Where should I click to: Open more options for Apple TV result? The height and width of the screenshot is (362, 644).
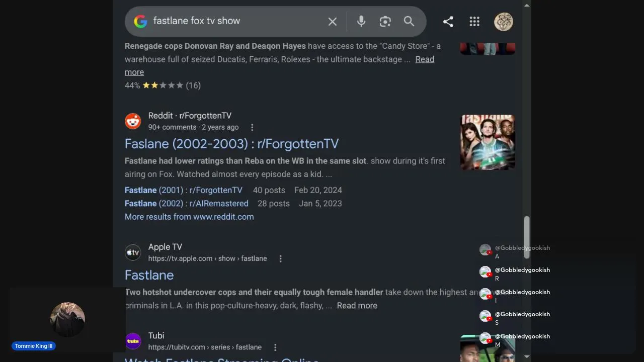point(280,258)
